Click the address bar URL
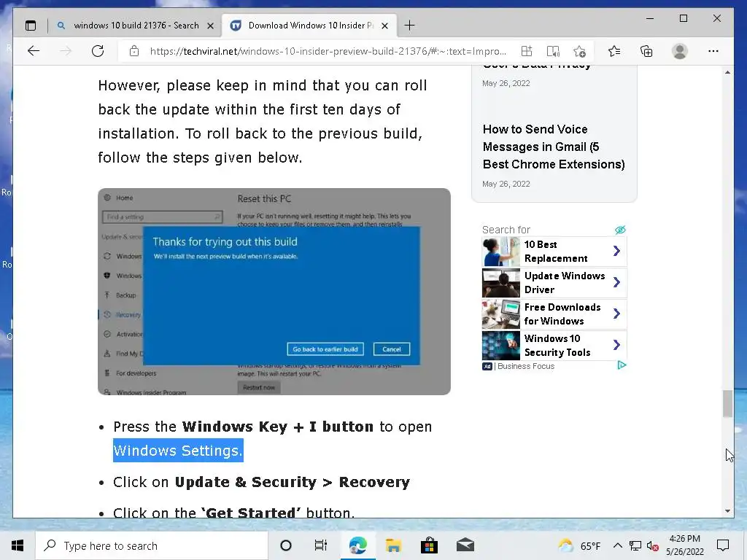This screenshot has height=560, width=747. click(x=328, y=51)
